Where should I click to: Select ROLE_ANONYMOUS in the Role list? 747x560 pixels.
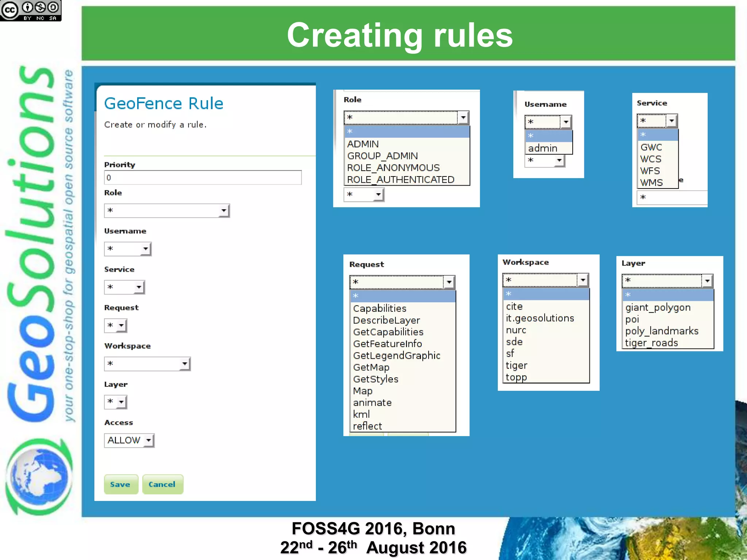[x=407, y=168]
